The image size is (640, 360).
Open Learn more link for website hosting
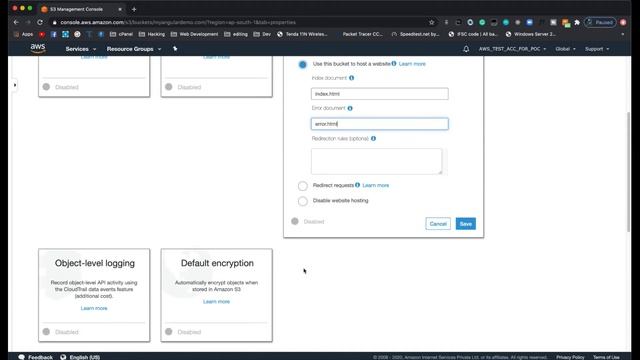coord(412,64)
